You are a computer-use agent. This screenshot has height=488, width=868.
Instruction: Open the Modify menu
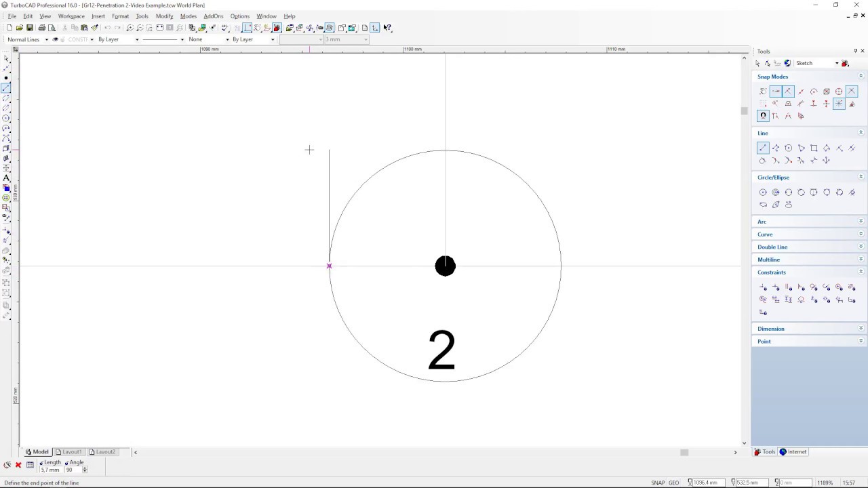click(x=164, y=16)
